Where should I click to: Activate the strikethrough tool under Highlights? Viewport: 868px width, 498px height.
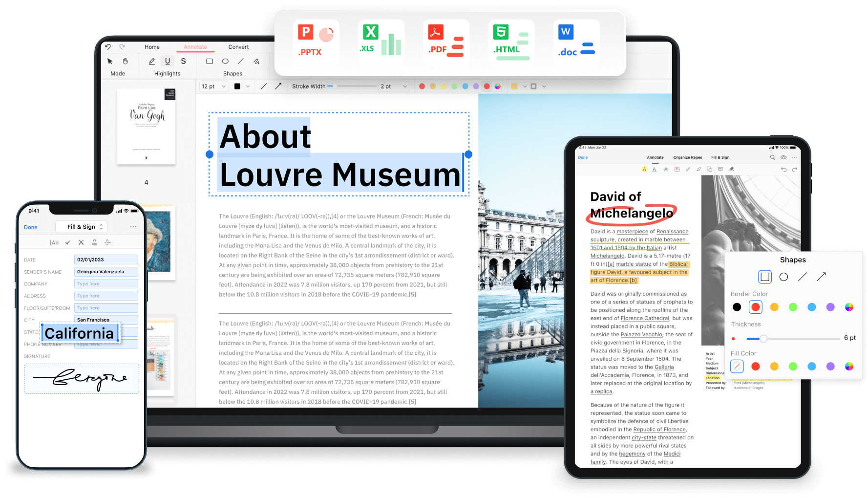point(184,61)
